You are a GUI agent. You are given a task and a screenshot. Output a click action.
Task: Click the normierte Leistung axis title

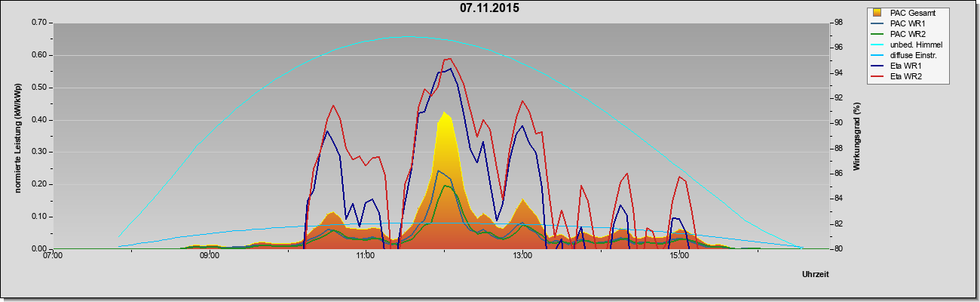point(18,136)
